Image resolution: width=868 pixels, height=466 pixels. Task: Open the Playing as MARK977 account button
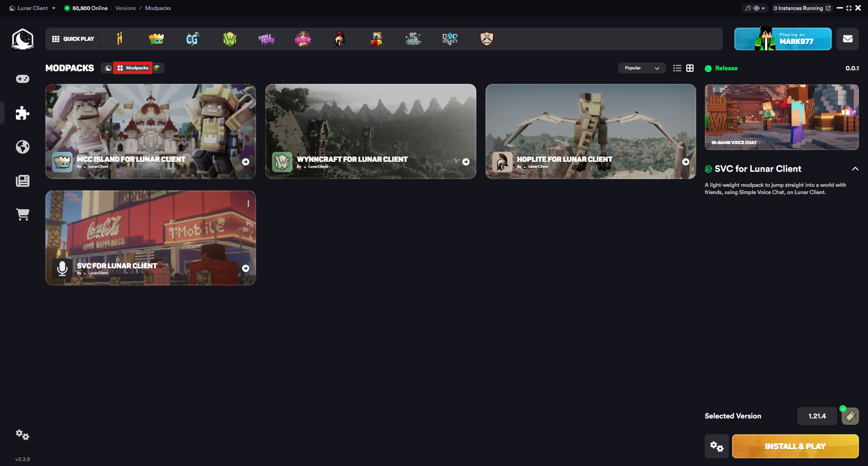point(783,39)
